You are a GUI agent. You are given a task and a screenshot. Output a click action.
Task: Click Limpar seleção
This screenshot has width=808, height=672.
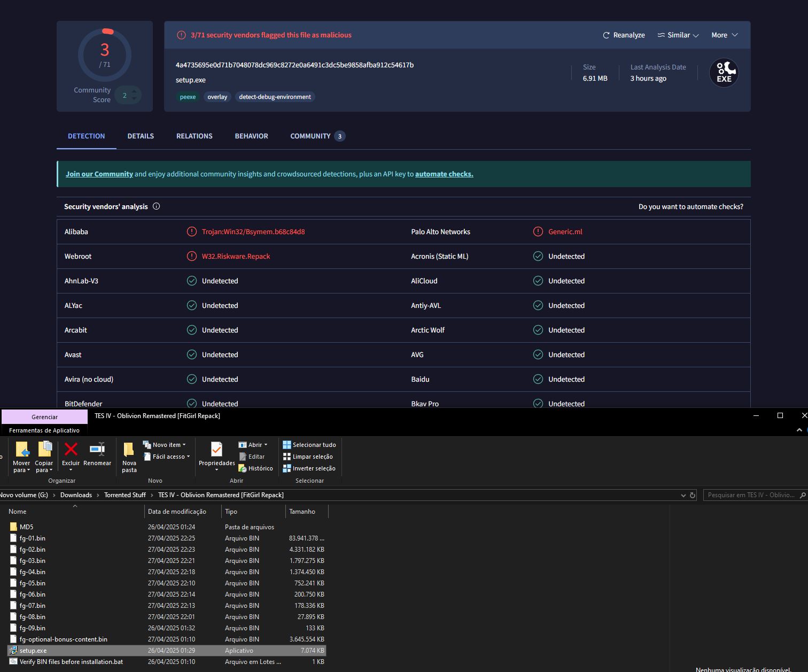[x=308, y=457]
